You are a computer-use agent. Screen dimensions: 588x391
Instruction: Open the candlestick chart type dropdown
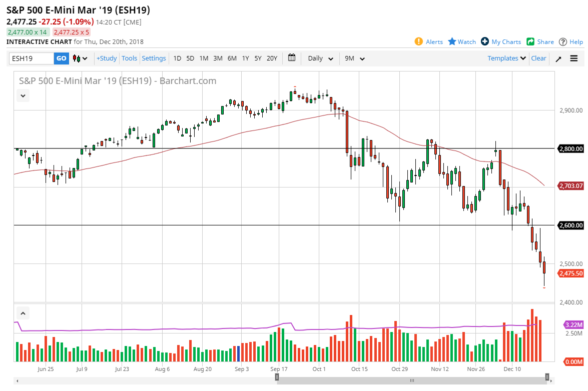pos(80,58)
